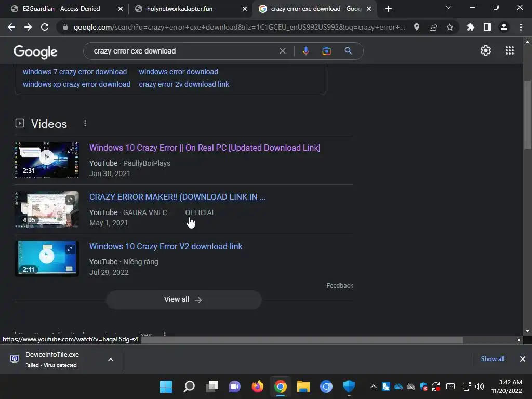Viewport: 532px width, 399px height.
Task: Expand DeviceInfoTile.exe download options
Action: (111, 360)
